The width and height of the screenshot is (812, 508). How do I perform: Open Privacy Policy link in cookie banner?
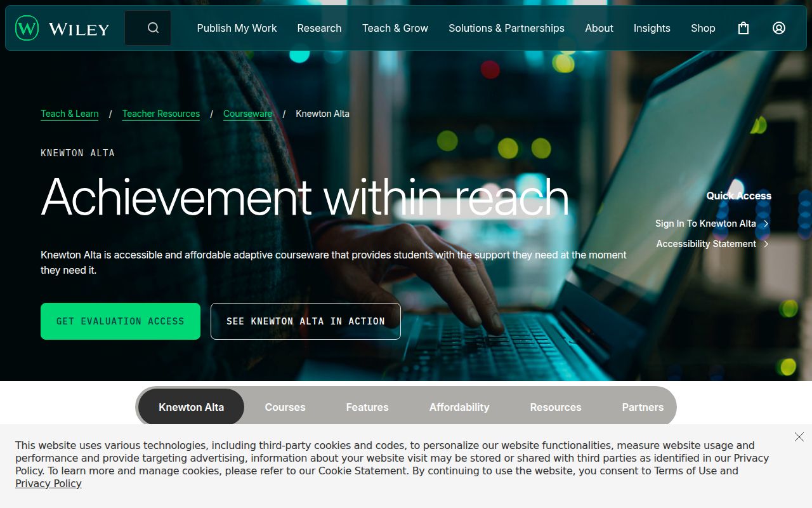(49, 483)
